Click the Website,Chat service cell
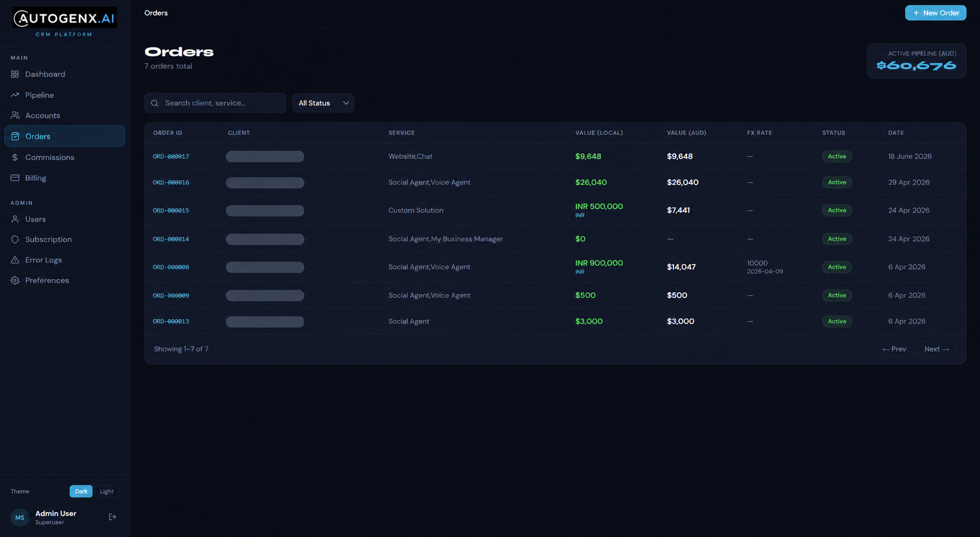Image resolution: width=980 pixels, height=537 pixels. [410, 156]
